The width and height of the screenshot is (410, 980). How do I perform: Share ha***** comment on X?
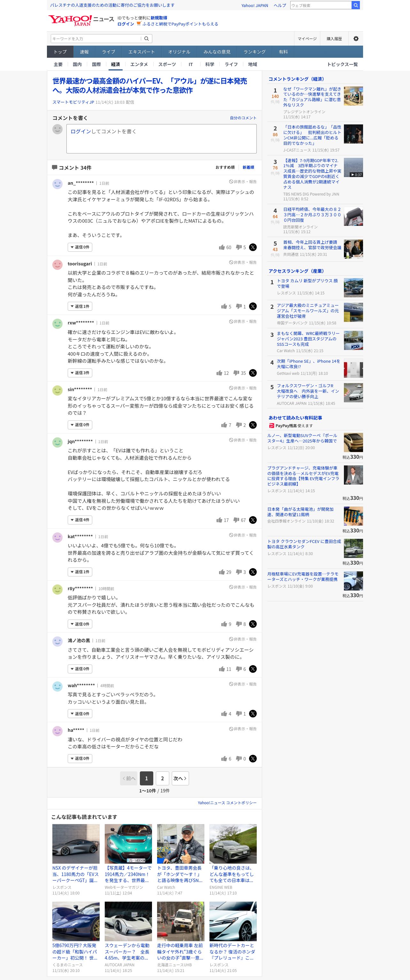coord(253,759)
